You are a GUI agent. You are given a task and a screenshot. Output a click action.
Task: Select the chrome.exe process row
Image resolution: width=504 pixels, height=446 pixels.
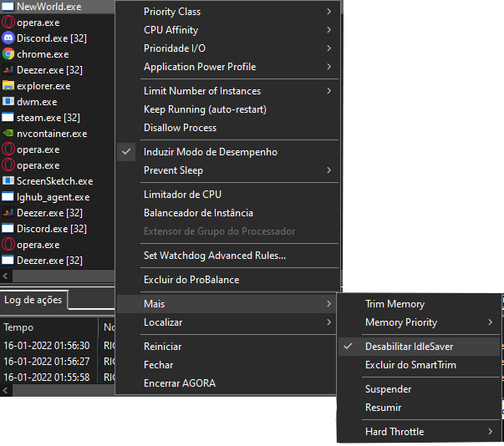pos(57,54)
